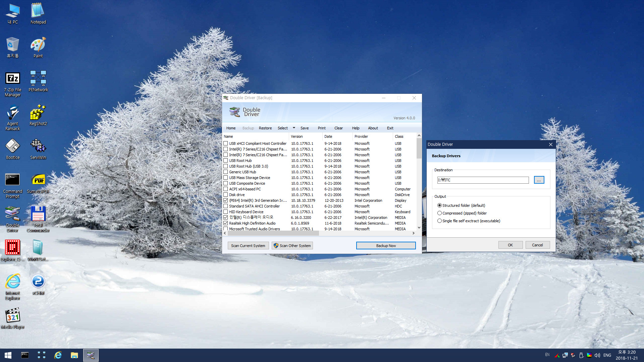The image size is (644, 362).
Task: Close the Backup Drivers dialog
Action: [x=550, y=144]
